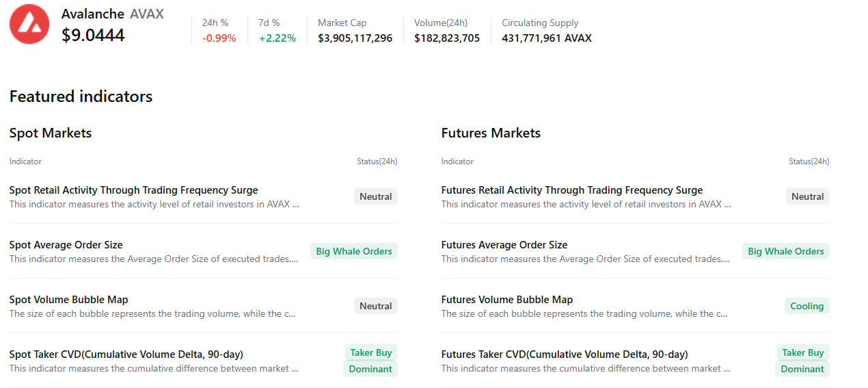Click the Cooling status badge
This screenshot has width=868, height=388.
(806, 306)
